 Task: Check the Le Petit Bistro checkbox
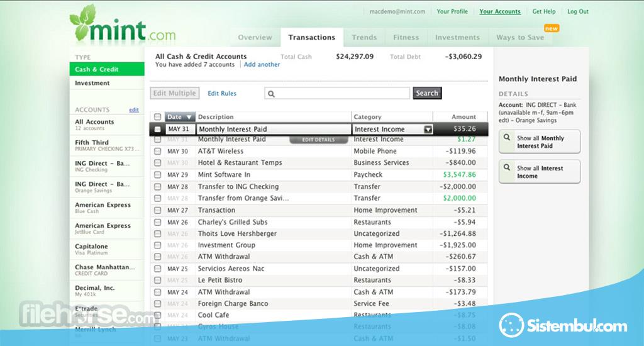[157, 280]
